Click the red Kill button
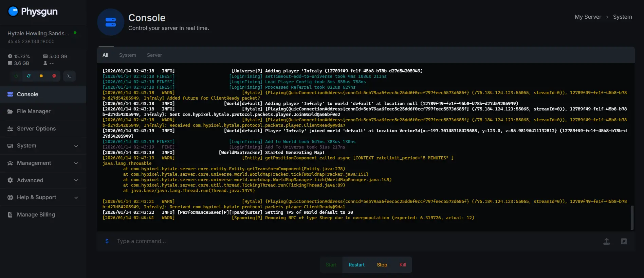Image resolution: width=644 pixels, height=278 pixels. (x=403, y=265)
